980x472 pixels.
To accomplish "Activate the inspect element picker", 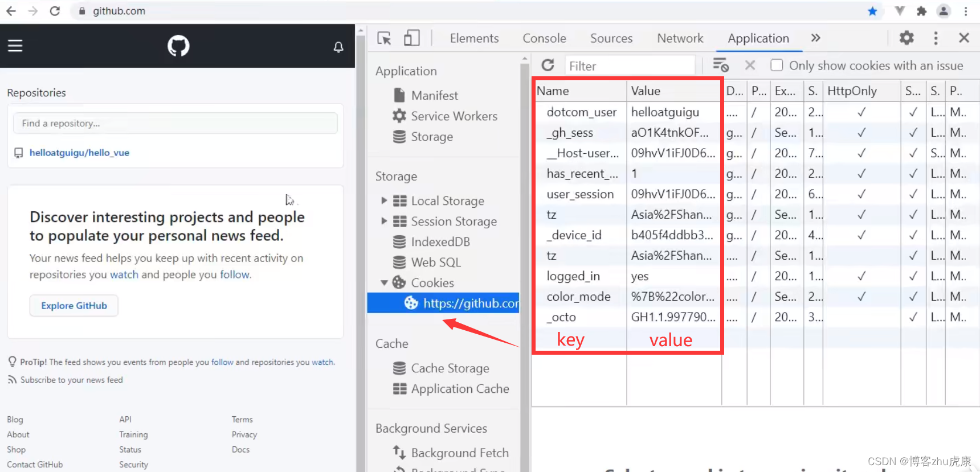I will click(x=384, y=38).
